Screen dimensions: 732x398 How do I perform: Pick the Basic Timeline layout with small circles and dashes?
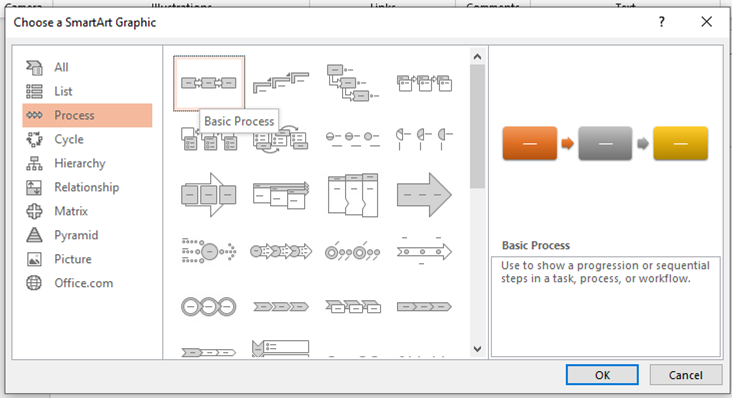(x=352, y=139)
